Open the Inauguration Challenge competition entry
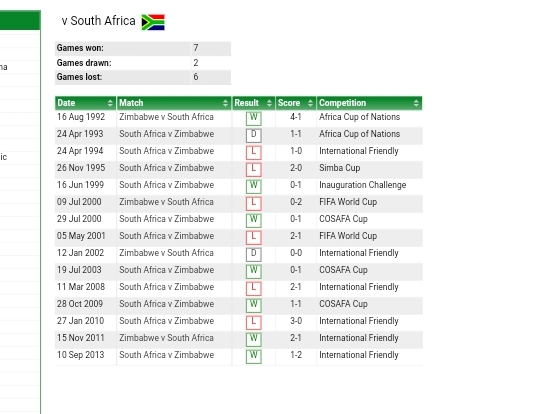Viewport: 540px width, 414px height. 363,185
